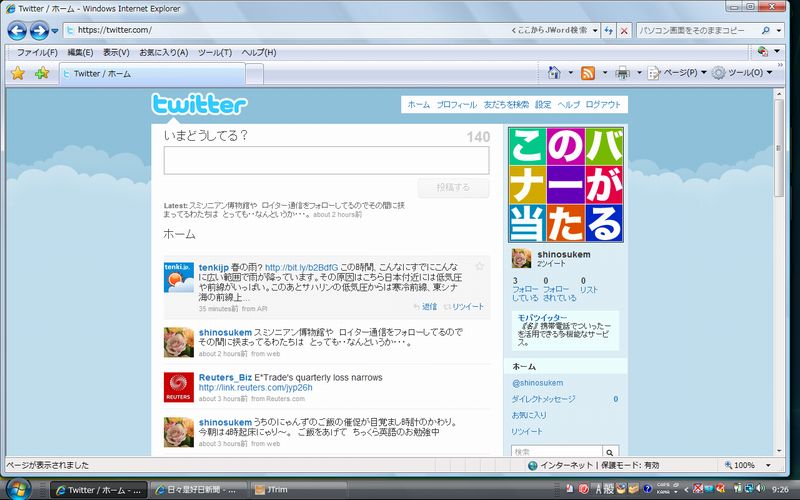The height and width of the screenshot is (500, 800).
Task: Click the Home page icon in command bar
Action: coord(554,73)
